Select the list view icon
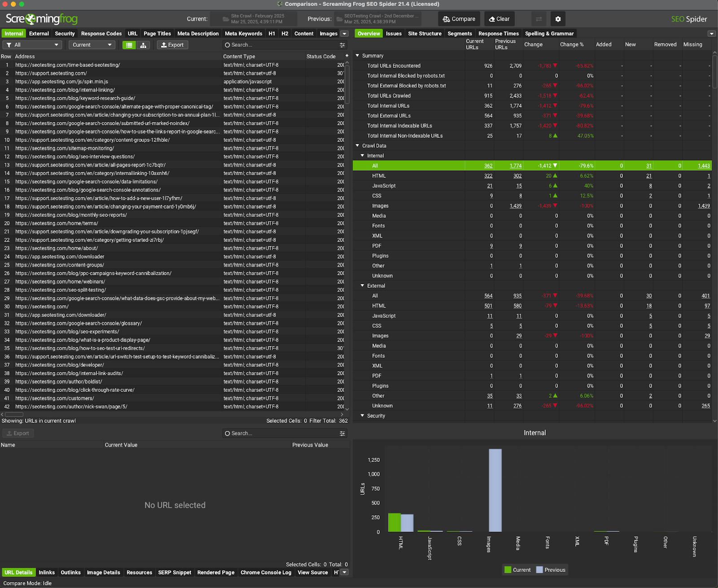The image size is (718, 588). click(129, 45)
